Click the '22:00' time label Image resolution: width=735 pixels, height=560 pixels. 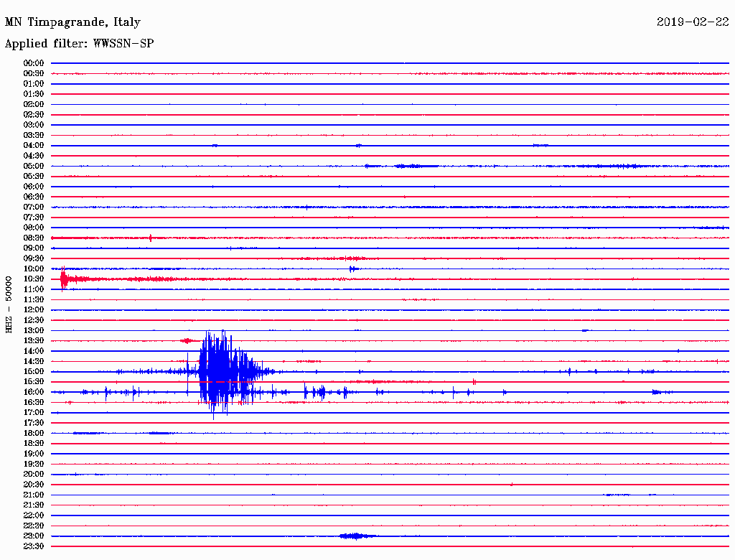point(33,515)
